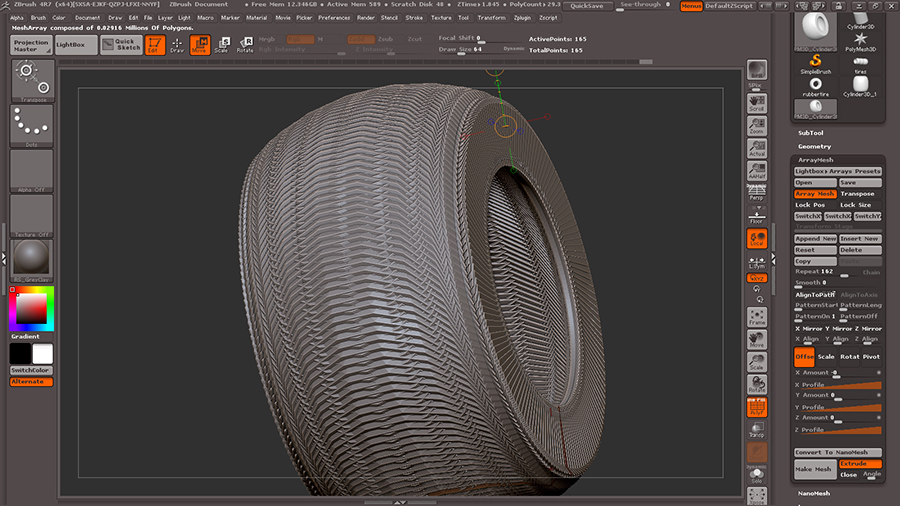900x506 pixels.
Task: Expand the SubTool palette section
Action: (811, 133)
